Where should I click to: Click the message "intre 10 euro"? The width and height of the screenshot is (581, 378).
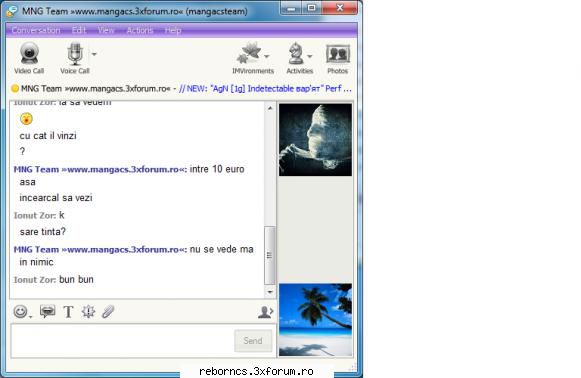click(x=217, y=169)
